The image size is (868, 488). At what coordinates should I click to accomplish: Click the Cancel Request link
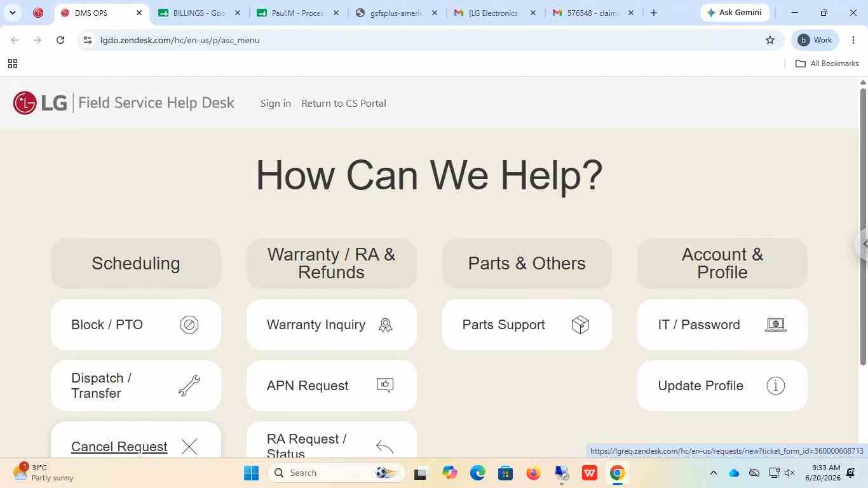[x=119, y=447]
